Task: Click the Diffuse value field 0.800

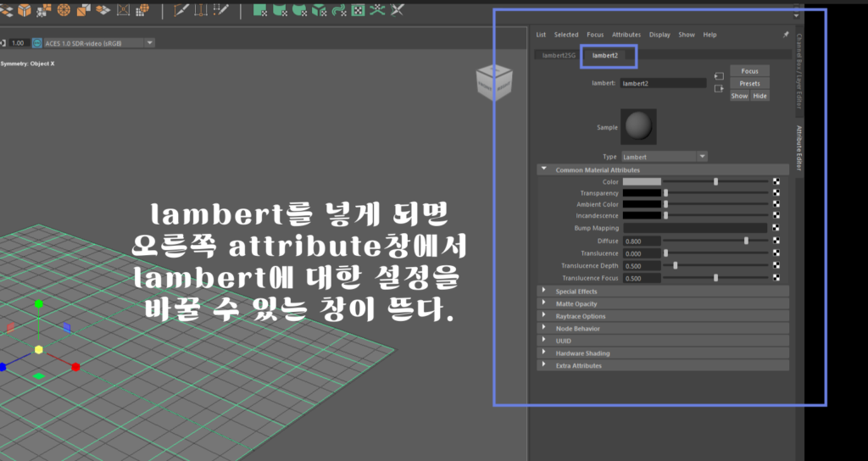Action: coord(642,242)
